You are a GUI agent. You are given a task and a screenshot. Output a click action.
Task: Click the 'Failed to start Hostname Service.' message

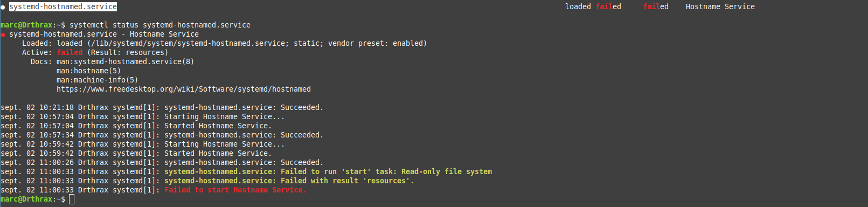[x=235, y=190]
